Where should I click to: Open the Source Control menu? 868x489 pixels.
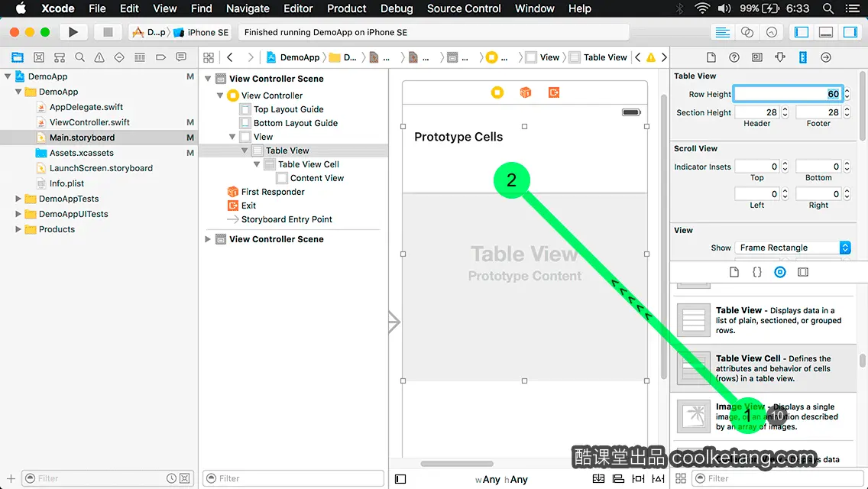[x=464, y=8]
